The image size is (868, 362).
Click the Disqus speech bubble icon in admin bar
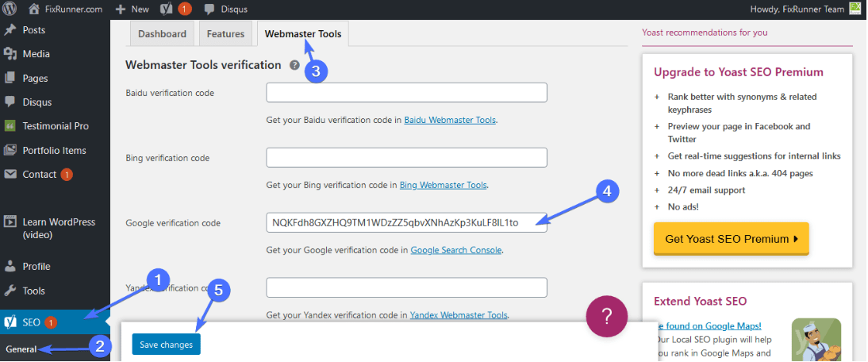coord(209,9)
